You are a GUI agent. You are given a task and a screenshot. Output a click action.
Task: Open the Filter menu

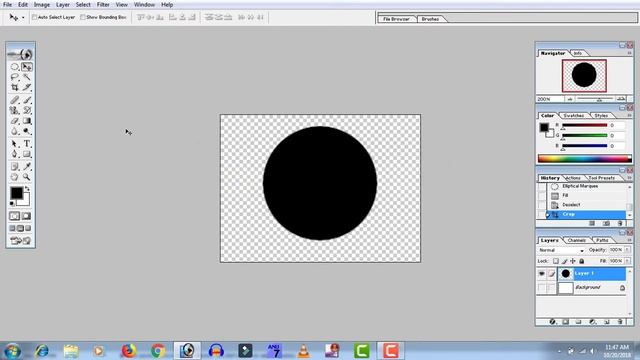point(103,4)
